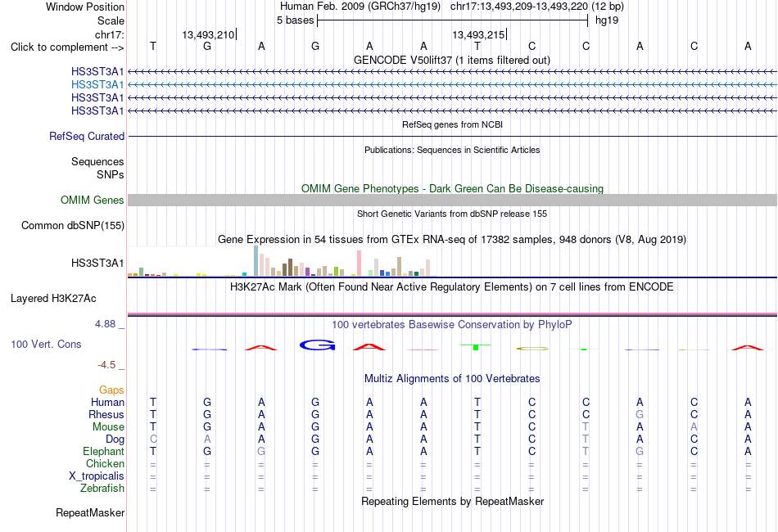Screen dimensions: 778x532
Task: Open 'Short Genetic Variants from dbSNP release 155'
Action: coord(452,214)
